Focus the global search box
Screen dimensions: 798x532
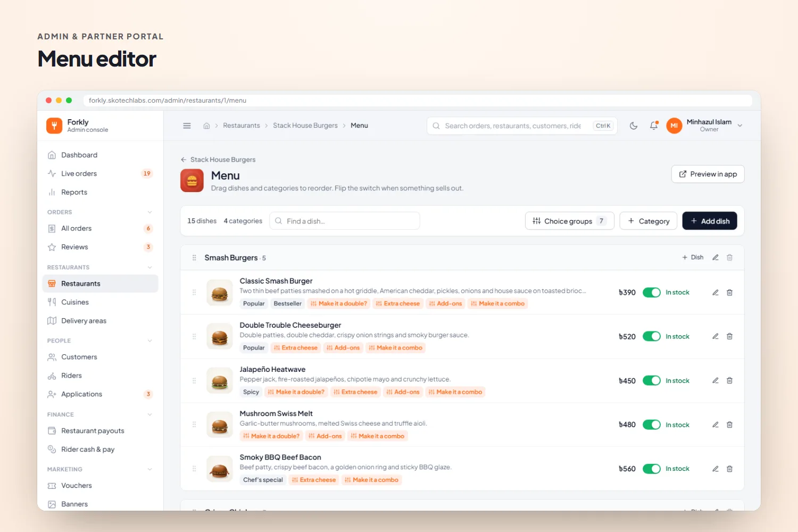522,126
